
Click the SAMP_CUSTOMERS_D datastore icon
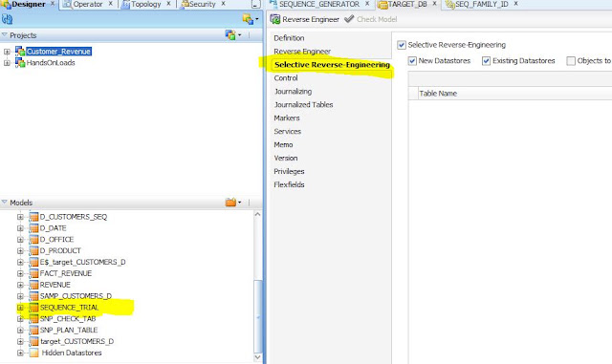[34, 296]
